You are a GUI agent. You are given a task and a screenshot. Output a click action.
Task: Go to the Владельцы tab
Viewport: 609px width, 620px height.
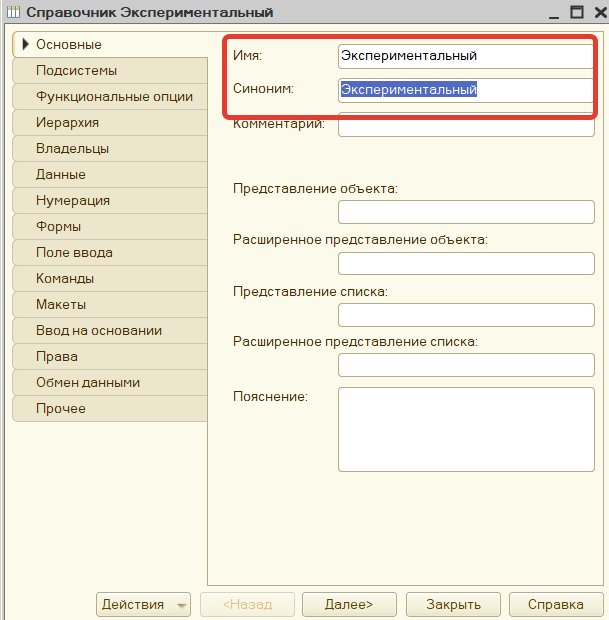click(x=110, y=149)
